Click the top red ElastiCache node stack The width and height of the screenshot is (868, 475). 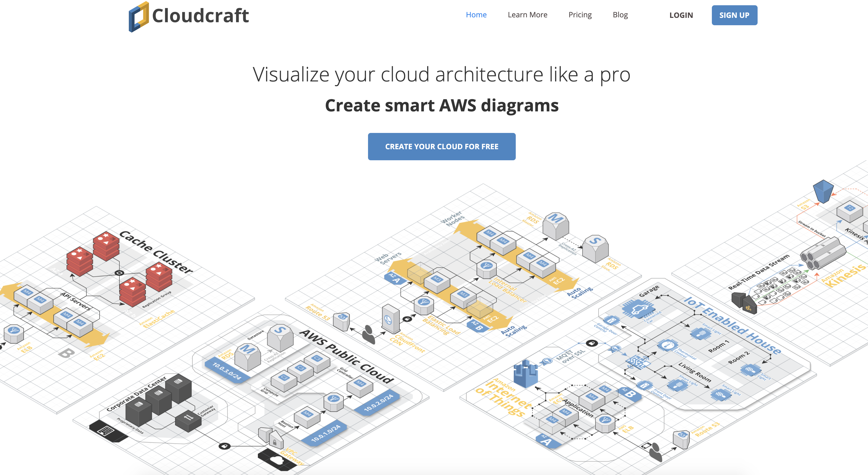point(106,246)
